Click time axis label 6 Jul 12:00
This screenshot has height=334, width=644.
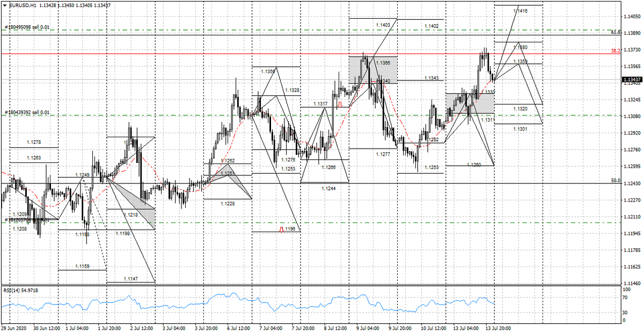[238, 328]
